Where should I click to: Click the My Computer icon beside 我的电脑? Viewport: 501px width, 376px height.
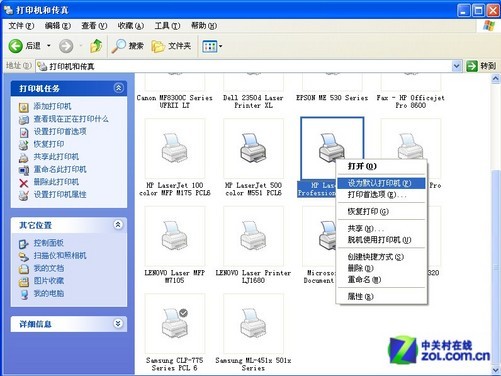pos(24,295)
